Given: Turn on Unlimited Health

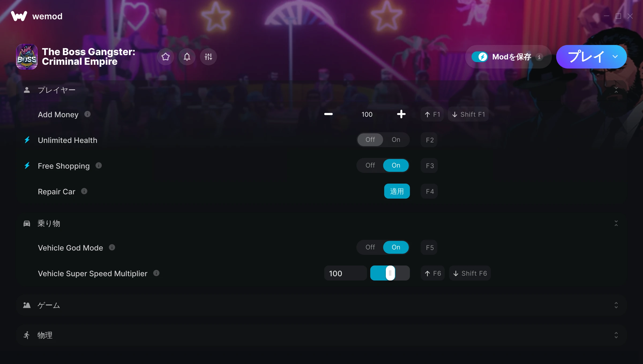Looking at the screenshot, I should (x=396, y=140).
